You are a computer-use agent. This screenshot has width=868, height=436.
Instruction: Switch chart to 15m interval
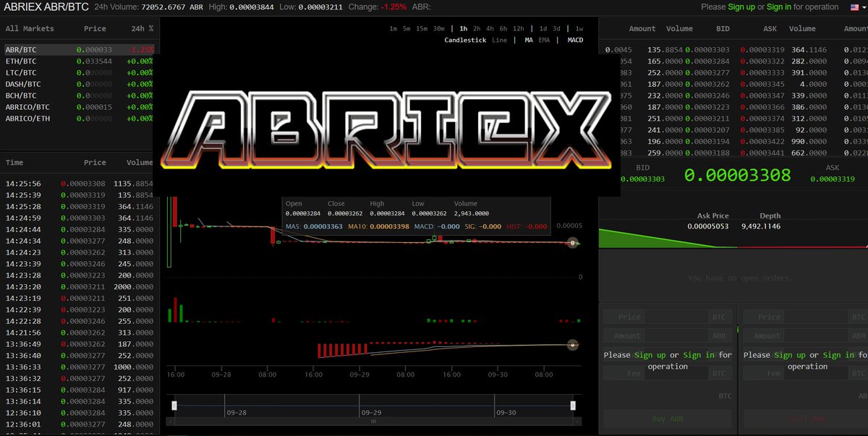click(422, 29)
